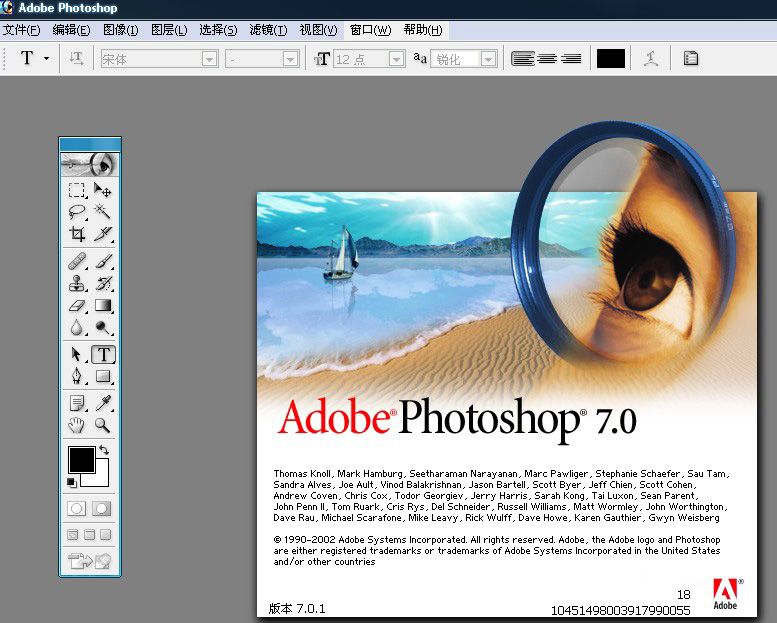The width and height of the screenshot is (777, 623).
Task: Select the Eyedropper tool
Action: pos(103,403)
